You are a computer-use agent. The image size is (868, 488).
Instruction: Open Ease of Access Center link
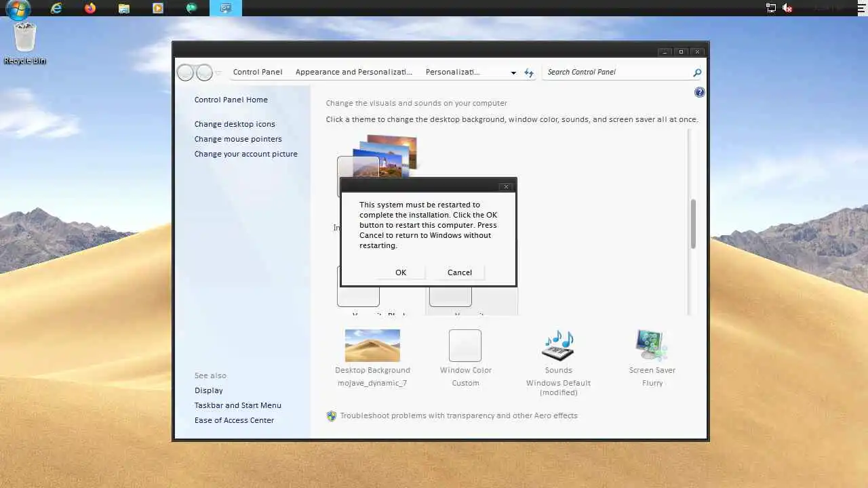pos(235,420)
